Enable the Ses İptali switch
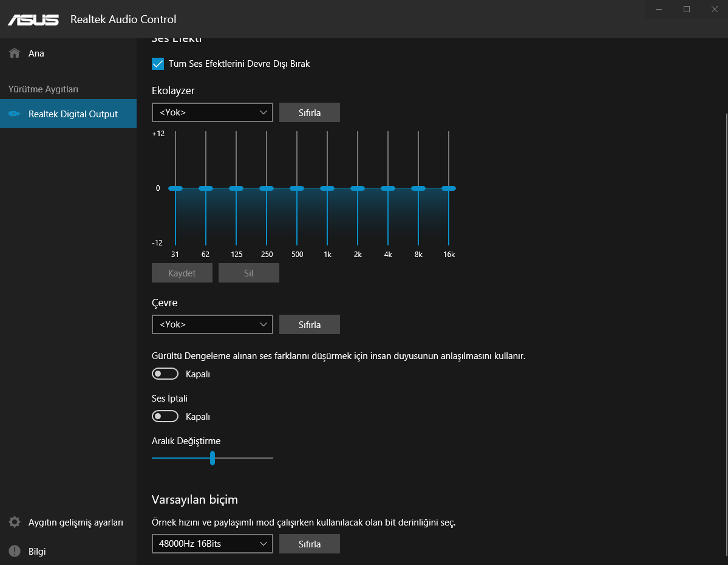Image resolution: width=728 pixels, height=565 pixels. coord(165,416)
